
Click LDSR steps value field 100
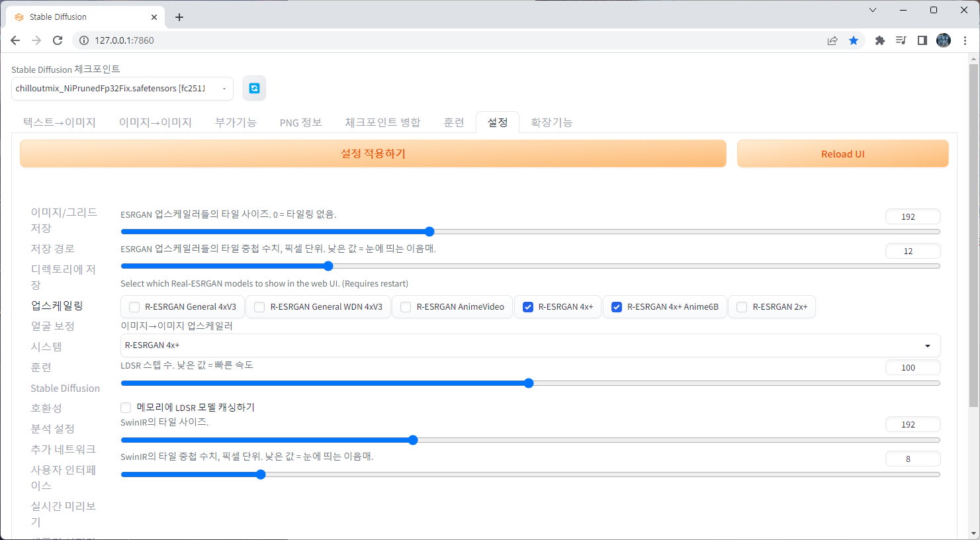[x=913, y=367]
